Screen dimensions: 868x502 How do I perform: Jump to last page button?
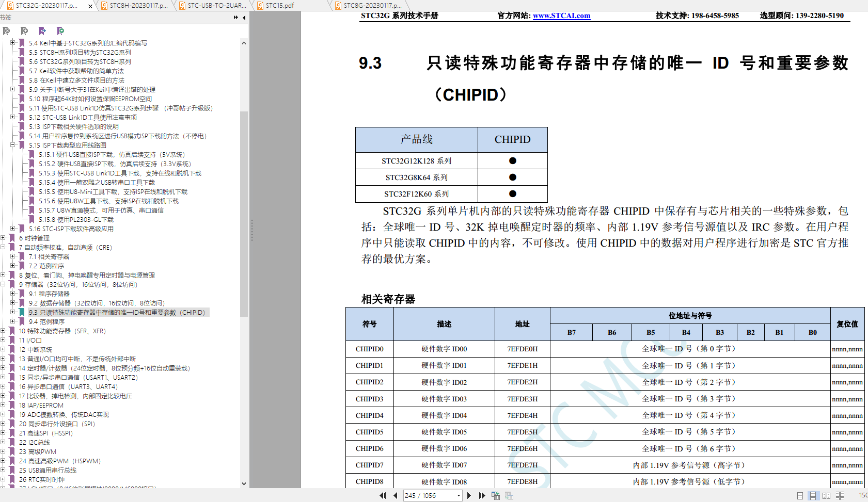click(482, 495)
